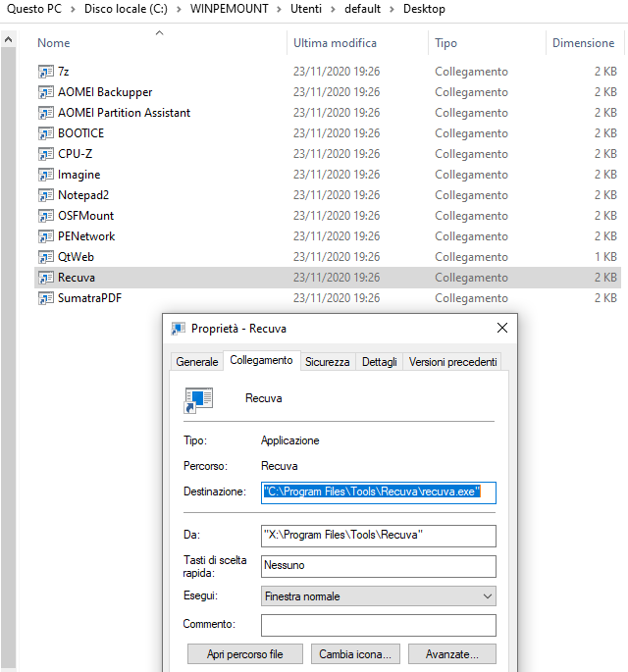Navigate to Utenti in the breadcrumb
Viewport: 628px width, 672px height.
click(x=306, y=9)
